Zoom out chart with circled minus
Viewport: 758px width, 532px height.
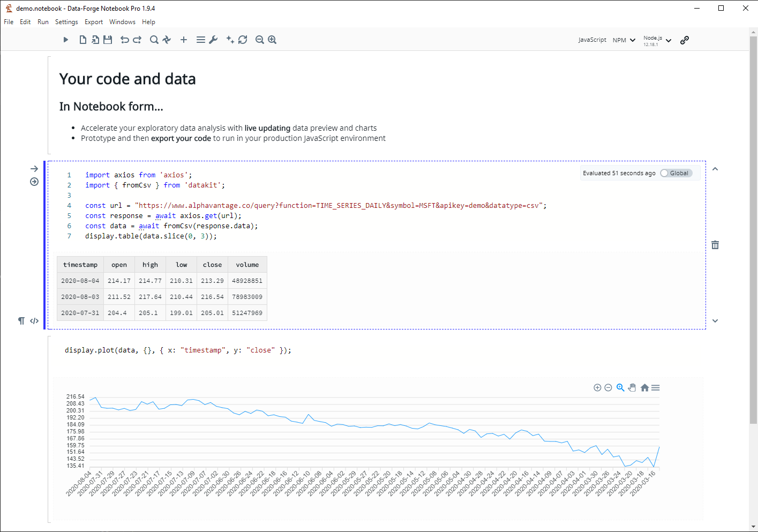608,388
